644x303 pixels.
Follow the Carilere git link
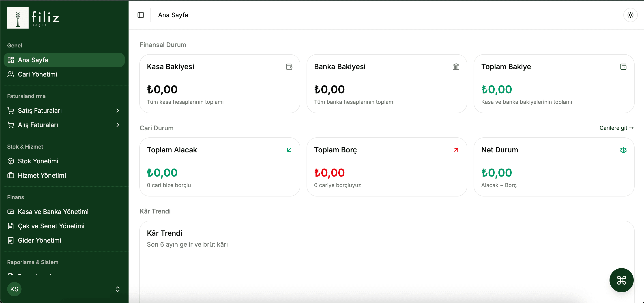click(616, 128)
